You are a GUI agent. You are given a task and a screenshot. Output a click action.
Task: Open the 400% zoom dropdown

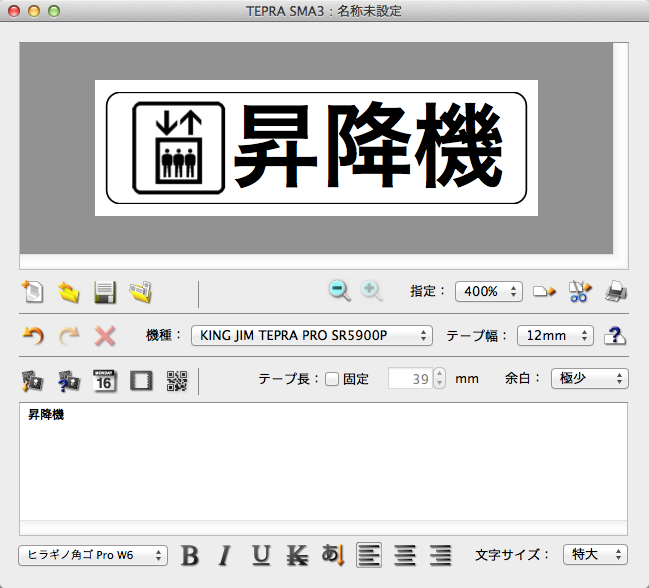coord(489,291)
